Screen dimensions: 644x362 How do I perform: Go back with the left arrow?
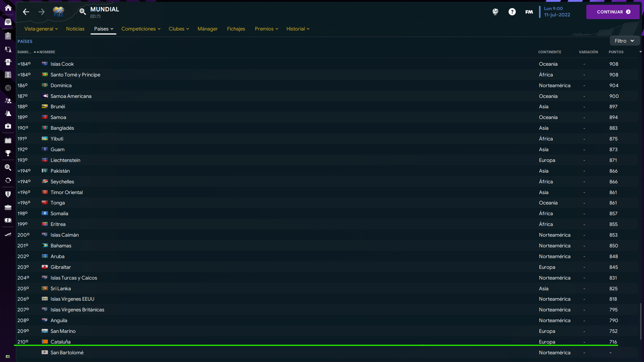[26, 12]
